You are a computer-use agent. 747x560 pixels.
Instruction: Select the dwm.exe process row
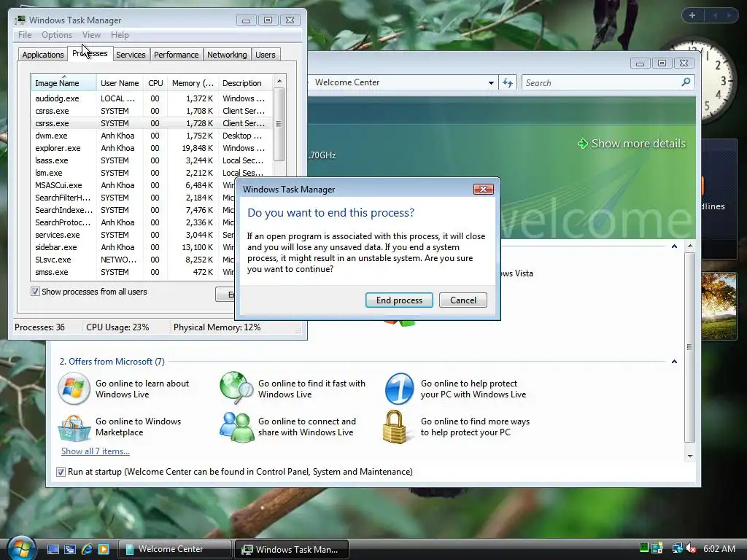point(151,136)
